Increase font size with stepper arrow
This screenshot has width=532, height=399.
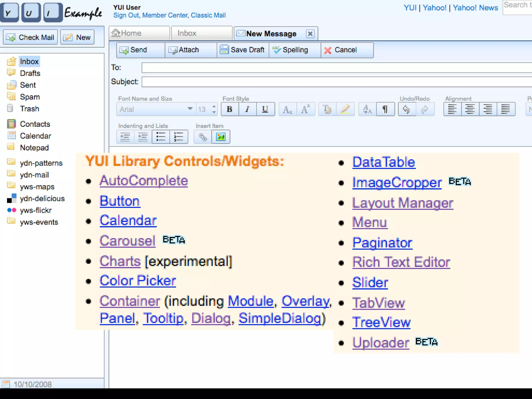(214, 106)
